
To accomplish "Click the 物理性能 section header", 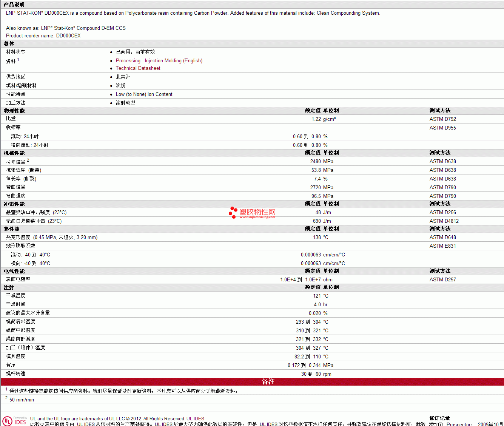I will click(x=14, y=111).
